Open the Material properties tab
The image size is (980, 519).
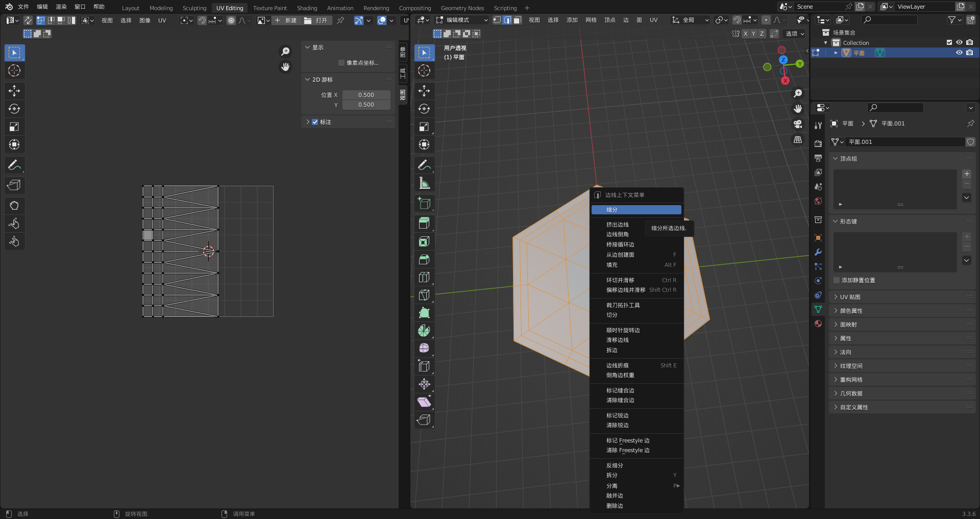pos(818,324)
